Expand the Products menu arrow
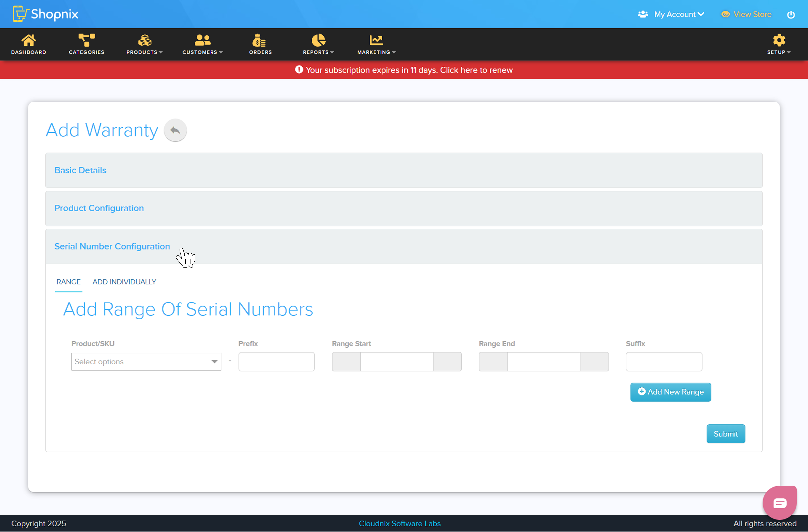Image resolution: width=808 pixels, height=532 pixels. 161,52
